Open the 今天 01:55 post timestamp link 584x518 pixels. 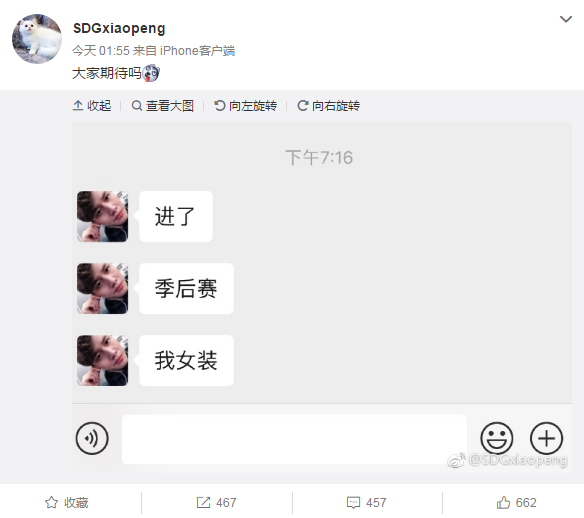101,51
